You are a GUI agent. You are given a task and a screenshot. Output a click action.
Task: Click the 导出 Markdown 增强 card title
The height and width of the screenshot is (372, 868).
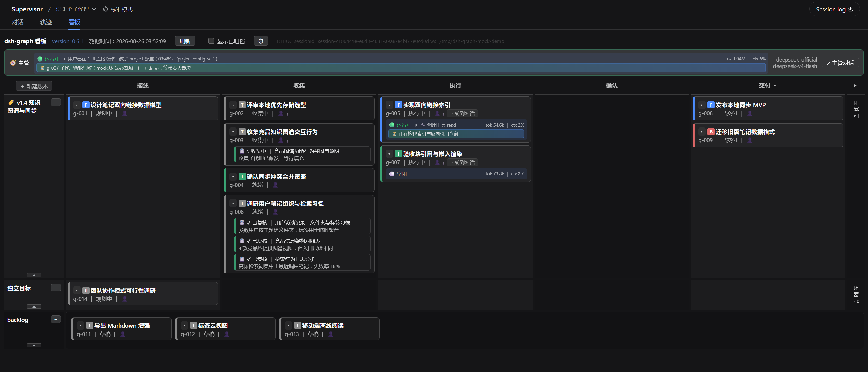click(122, 326)
